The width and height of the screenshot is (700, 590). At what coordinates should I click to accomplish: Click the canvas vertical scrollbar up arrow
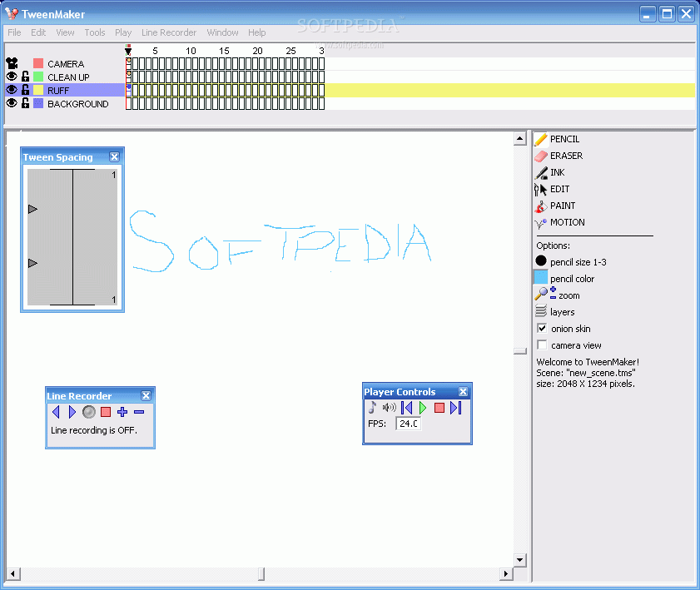point(519,138)
